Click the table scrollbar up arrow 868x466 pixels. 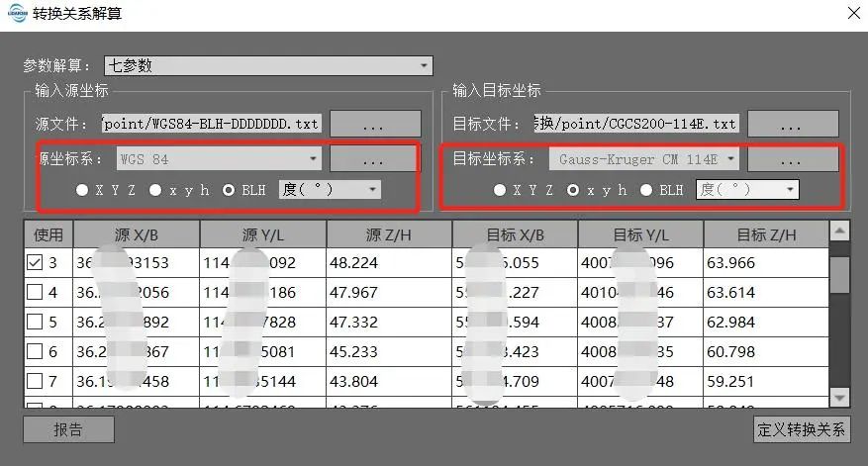coord(839,231)
